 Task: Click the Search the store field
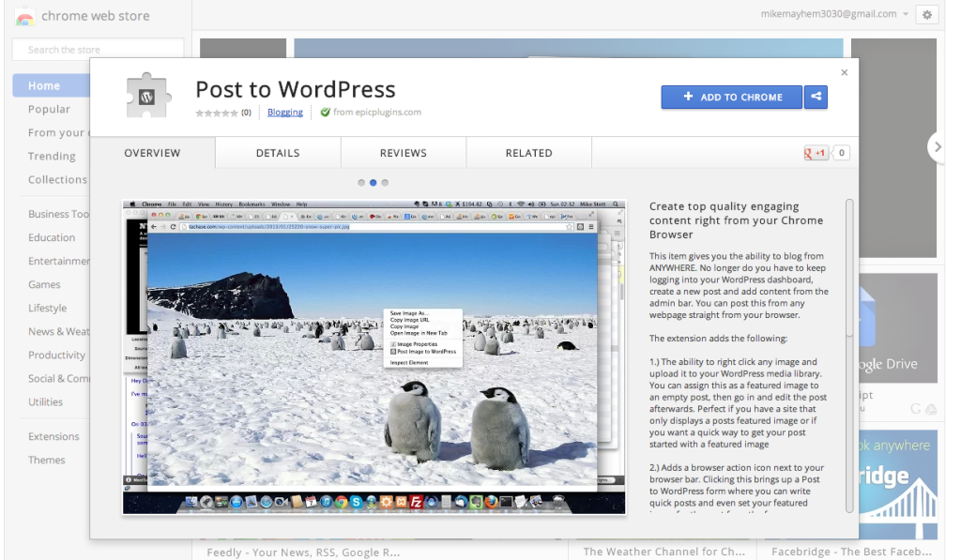tap(98, 49)
